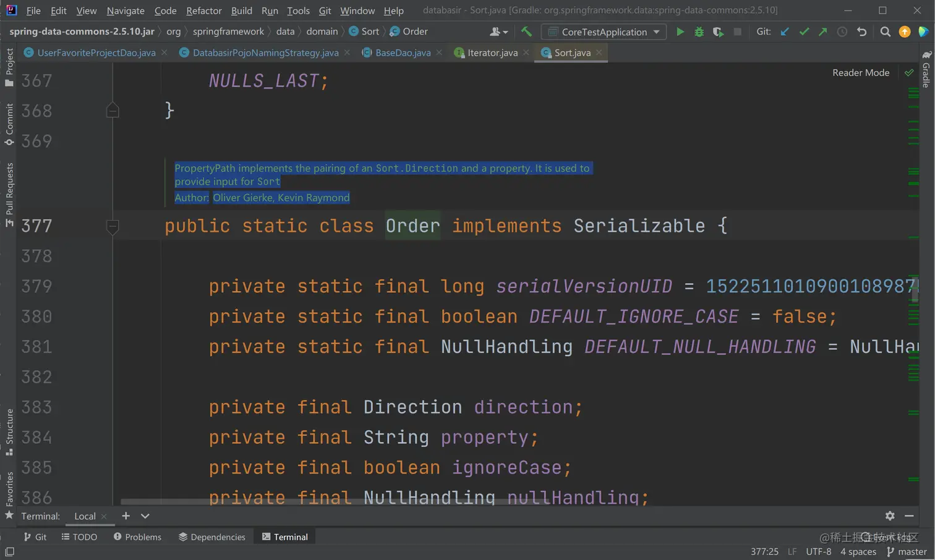Screen dimensions: 935x560
Task: Click the Sort class breadcrumb
Action: click(x=364, y=32)
